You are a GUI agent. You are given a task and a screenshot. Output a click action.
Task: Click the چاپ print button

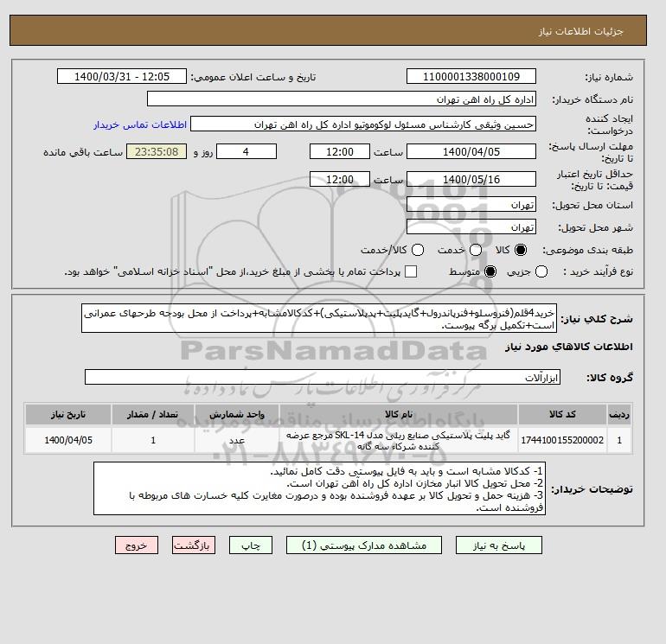coord(251,545)
